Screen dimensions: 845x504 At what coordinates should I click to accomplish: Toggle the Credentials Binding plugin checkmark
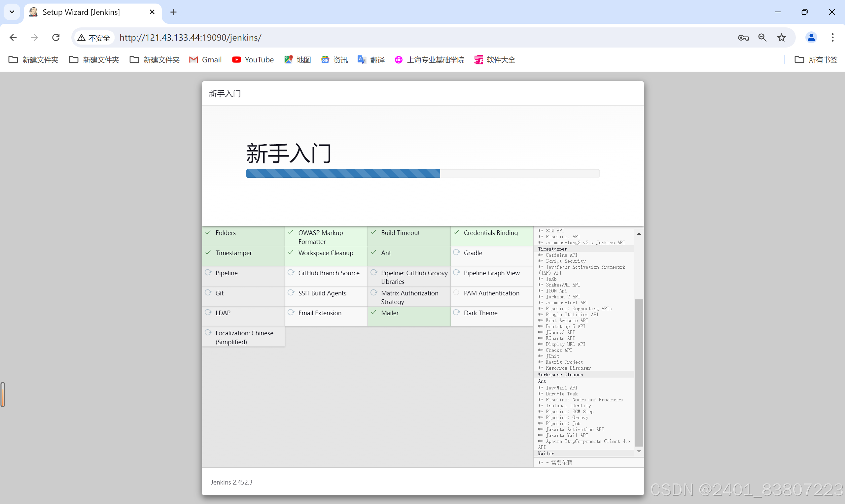[456, 233]
